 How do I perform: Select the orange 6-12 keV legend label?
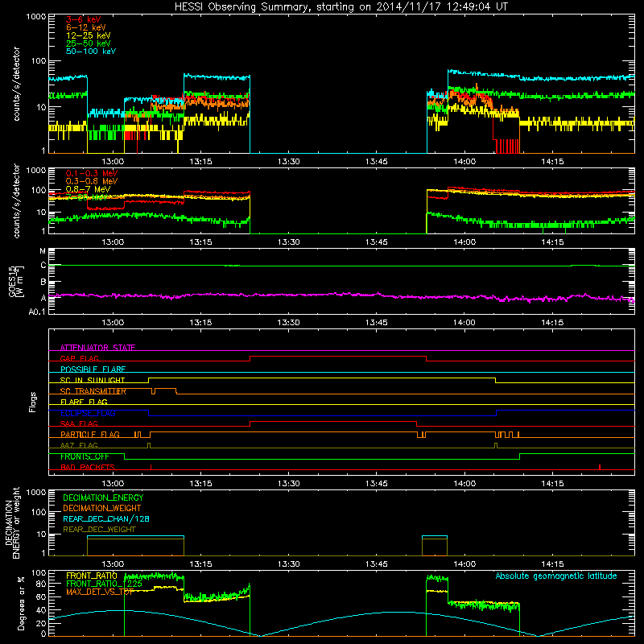tap(85, 27)
